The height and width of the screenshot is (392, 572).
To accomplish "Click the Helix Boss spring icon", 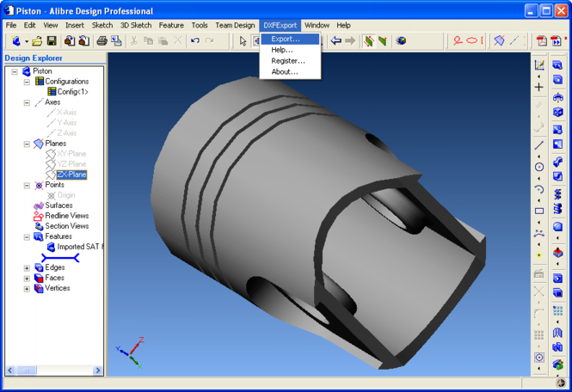I will click(x=557, y=194).
